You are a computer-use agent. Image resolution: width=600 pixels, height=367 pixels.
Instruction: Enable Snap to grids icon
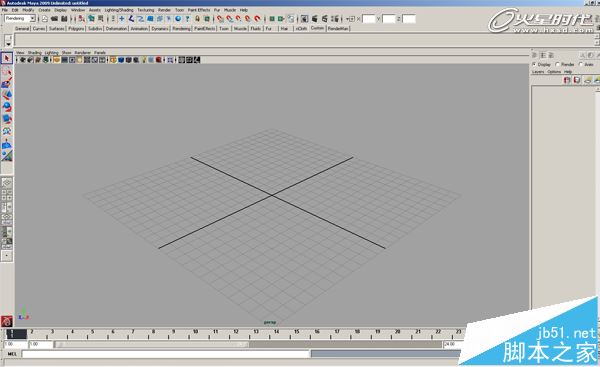point(219,18)
